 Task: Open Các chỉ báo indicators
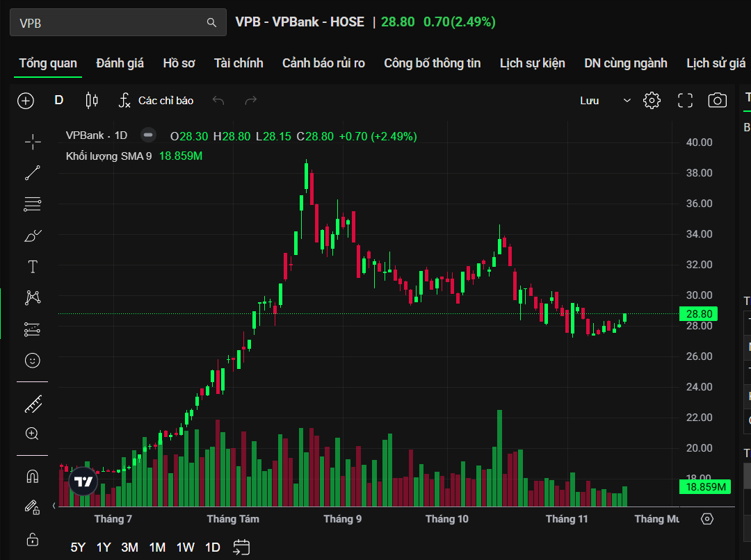pos(156,101)
